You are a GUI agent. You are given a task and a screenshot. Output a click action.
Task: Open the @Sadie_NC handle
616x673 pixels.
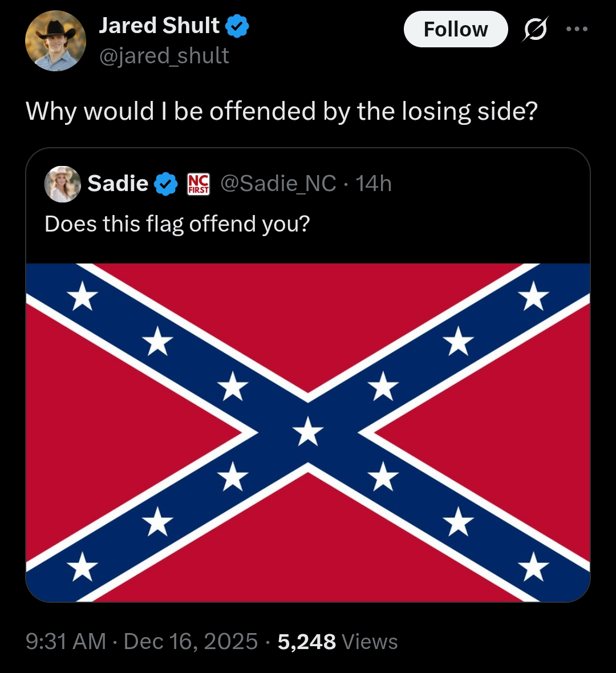[x=278, y=184]
